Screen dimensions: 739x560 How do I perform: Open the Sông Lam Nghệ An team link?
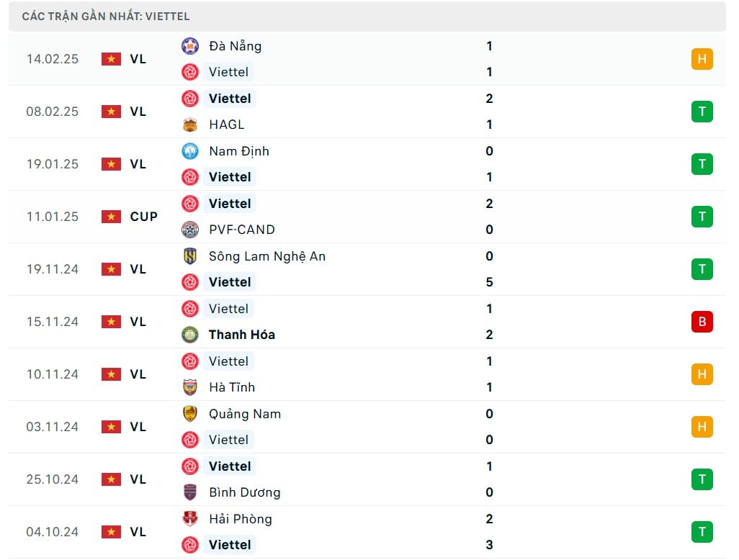click(267, 257)
